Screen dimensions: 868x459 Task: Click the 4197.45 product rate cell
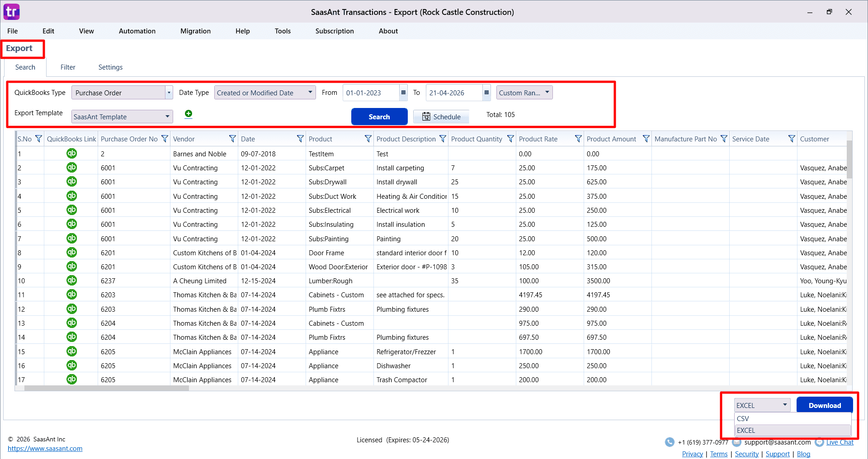(x=550, y=295)
